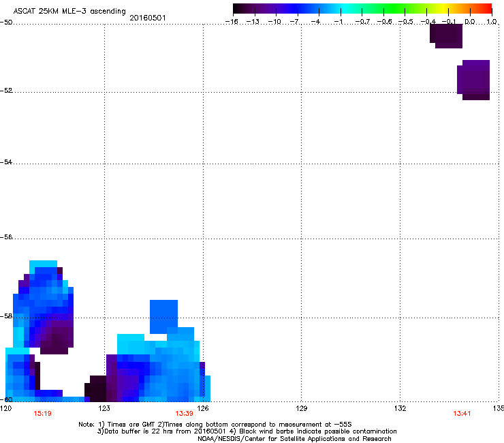Click the NOAA/NESDIS credit line
Viewport: 504px width, 443px height.
(294, 439)
